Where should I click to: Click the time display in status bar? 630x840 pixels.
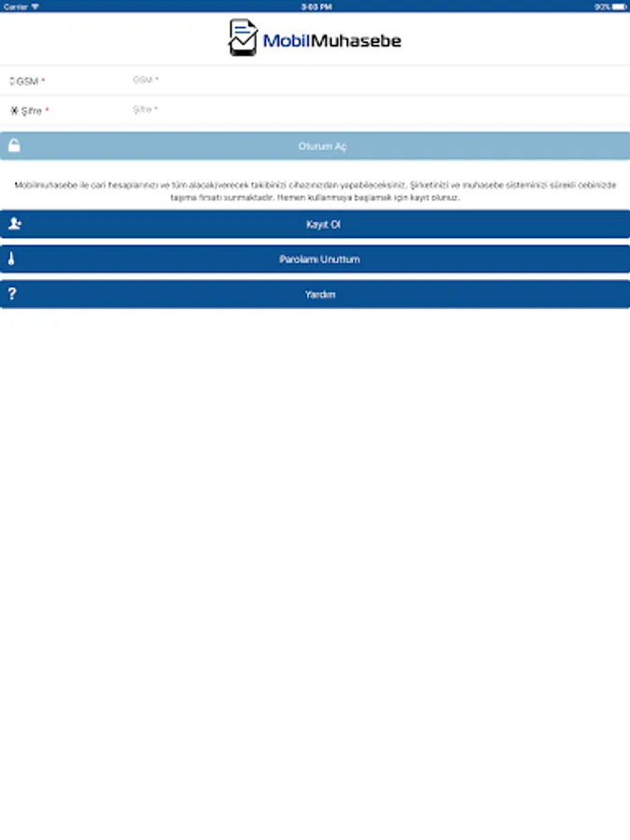[316, 7]
